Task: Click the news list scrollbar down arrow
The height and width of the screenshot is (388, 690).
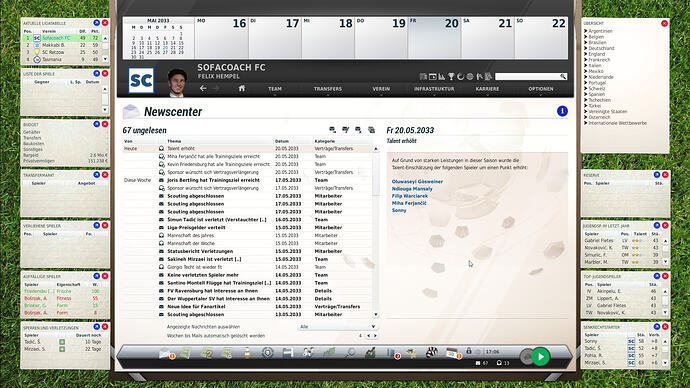Action: pyautogui.click(x=376, y=315)
